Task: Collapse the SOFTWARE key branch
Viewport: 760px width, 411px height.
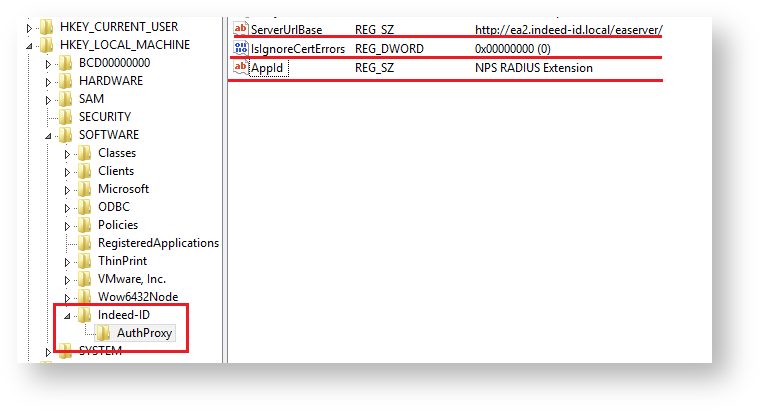Action: (x=48, y=135)
